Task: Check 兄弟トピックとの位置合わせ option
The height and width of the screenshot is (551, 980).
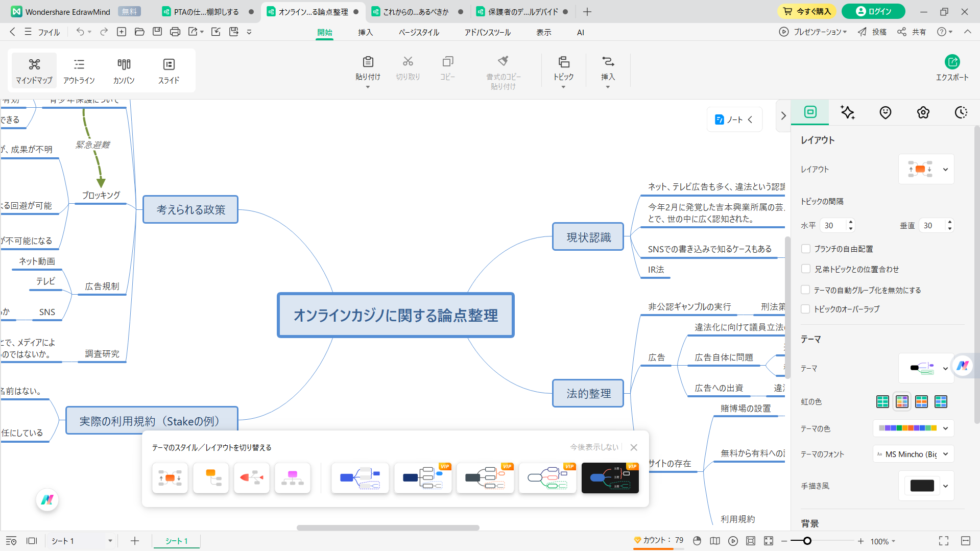Action: click(x=805, y=269)
